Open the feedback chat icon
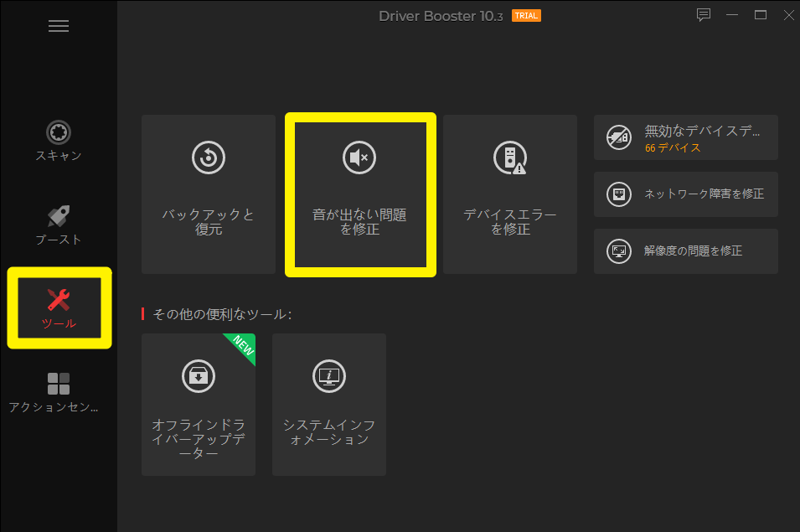800x532 pixels. [x=704, y=15]
